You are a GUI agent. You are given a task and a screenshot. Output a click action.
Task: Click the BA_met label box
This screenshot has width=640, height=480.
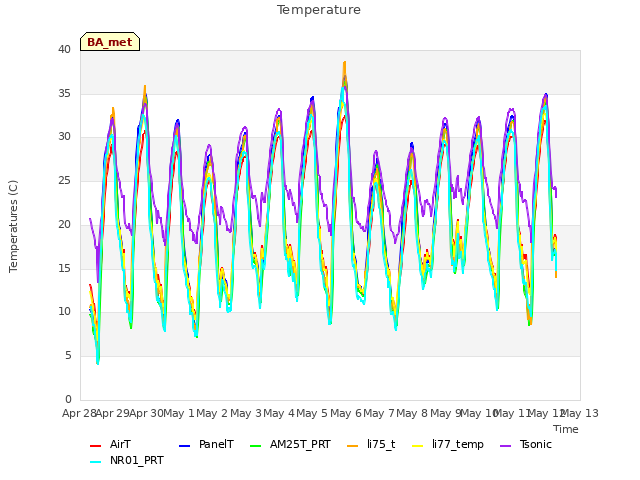click(x=110, y=42)
